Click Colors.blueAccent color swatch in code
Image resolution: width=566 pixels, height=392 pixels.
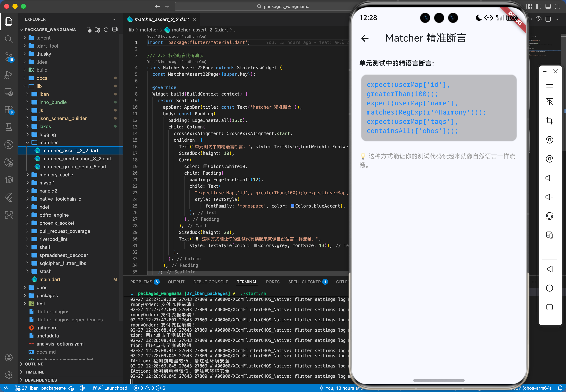click(x=293, y=206)
